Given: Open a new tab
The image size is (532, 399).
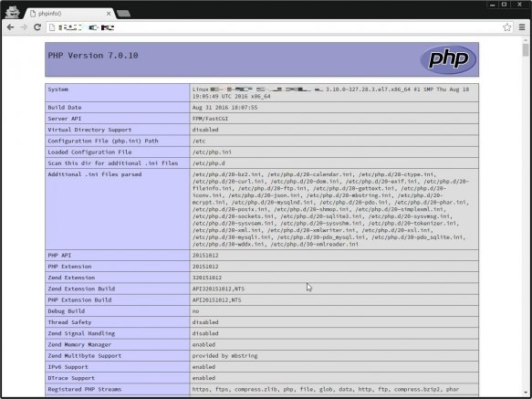Looking at the screenshot, I should [123, 14].
